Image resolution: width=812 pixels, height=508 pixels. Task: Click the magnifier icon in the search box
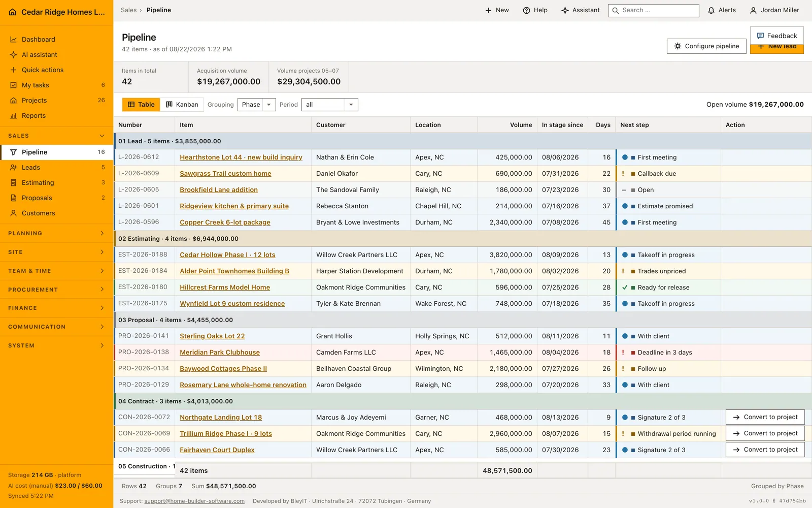[x=616, y=10]
